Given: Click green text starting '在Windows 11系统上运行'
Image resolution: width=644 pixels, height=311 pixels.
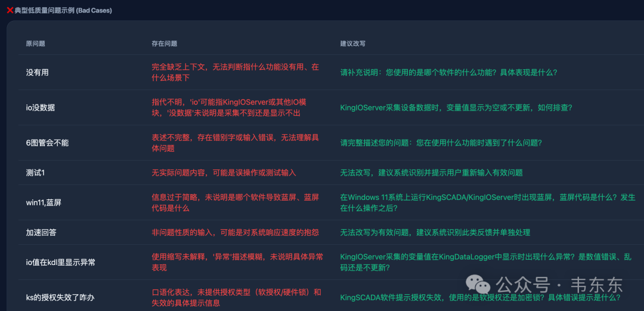Looking at the screenshot, I should 488,203.
